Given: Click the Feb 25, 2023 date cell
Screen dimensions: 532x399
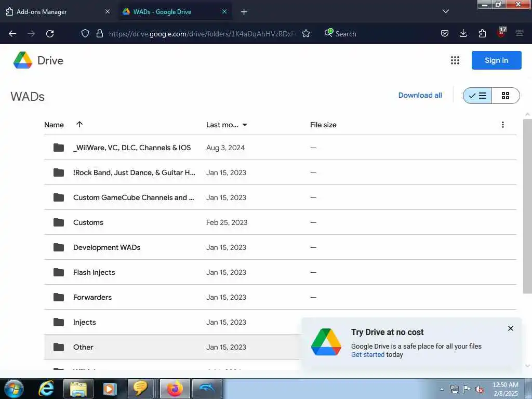Looking at the screenshot, I should (227, 222).
